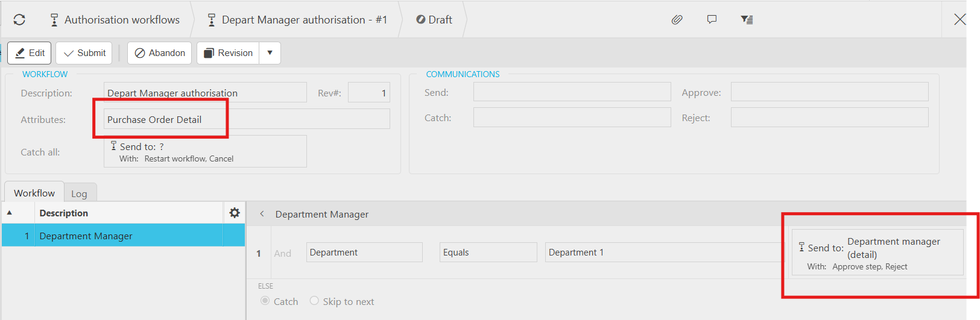This screenshot has width=980, height=320.
Task: Open the grid settings gear icon
Action: [235, 213]
